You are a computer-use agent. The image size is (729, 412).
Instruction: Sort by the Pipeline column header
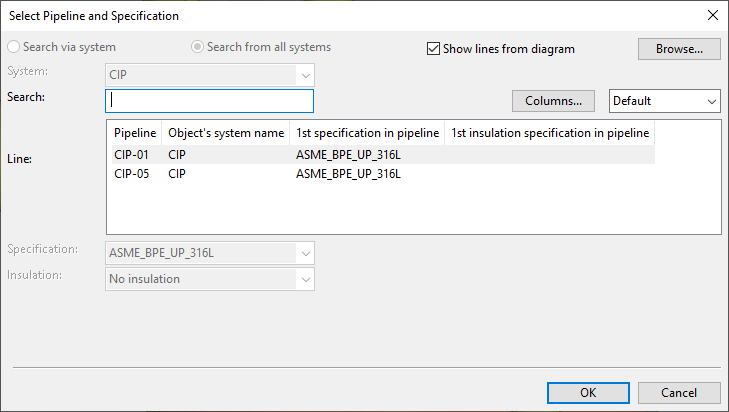(x=134, y=133)
